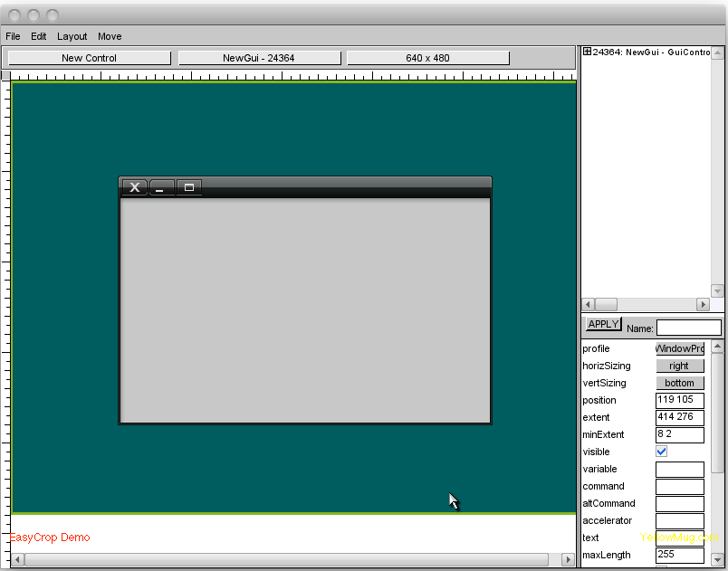Toggle the visible checkbox
The height and width of the screenshot is (571, 728).
(x=662, y=452)
